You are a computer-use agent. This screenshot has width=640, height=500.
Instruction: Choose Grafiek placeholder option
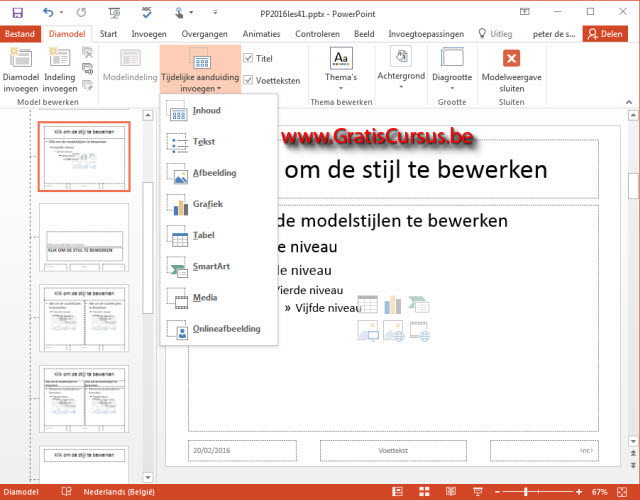click(219, 204)
